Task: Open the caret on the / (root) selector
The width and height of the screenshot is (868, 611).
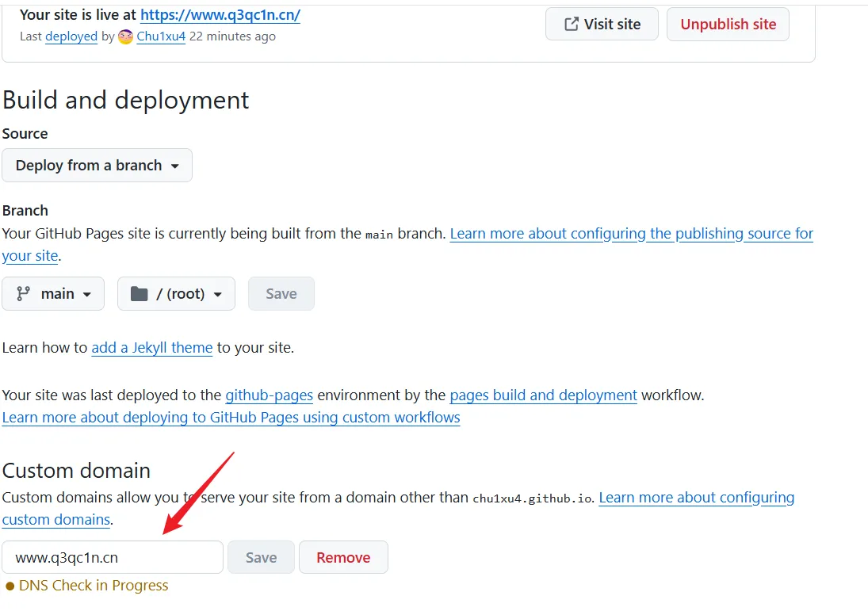Action: (217, 294)
